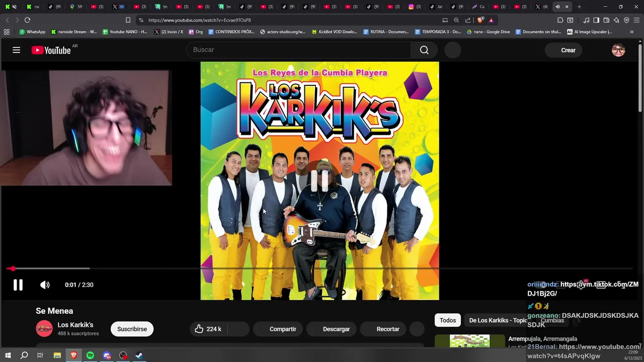This screenshot has height=362, width=644.
Task: Open Leo AI sparkle icon
Action: point(616,20)
